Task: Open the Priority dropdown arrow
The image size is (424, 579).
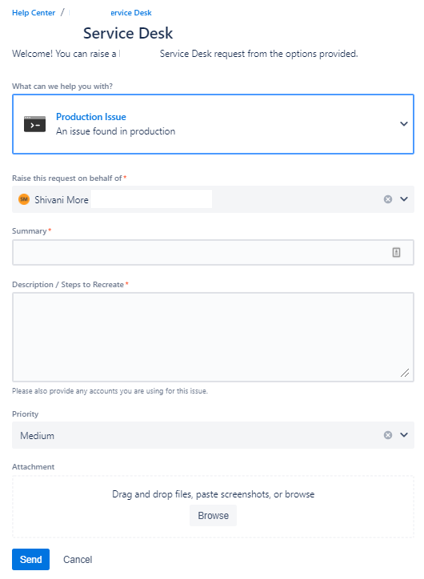Action: (x=404, y=435)
